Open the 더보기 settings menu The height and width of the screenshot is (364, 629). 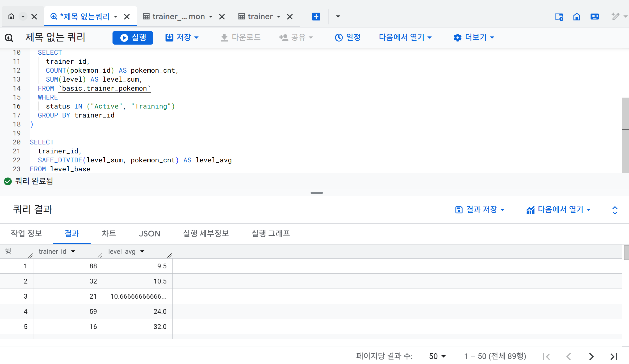click(474, 37)
